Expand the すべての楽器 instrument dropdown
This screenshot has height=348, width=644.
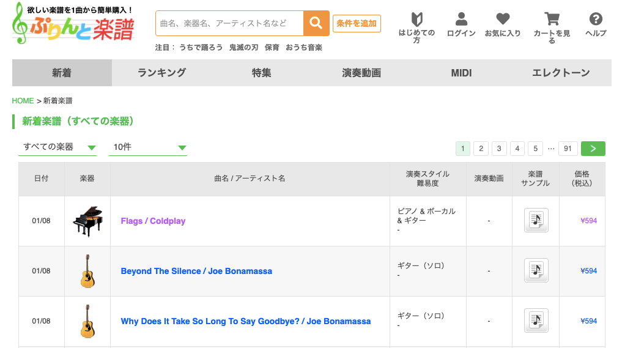[57, 147]
